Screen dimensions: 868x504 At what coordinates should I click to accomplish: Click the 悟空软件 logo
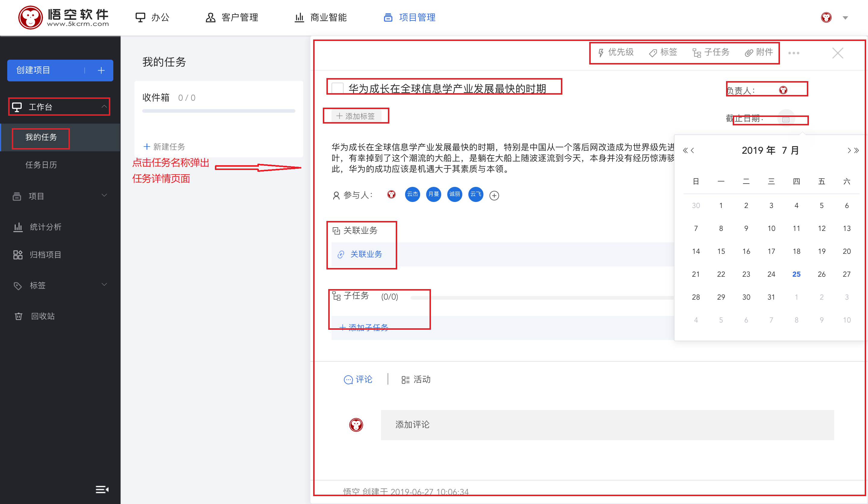[64, 17]
